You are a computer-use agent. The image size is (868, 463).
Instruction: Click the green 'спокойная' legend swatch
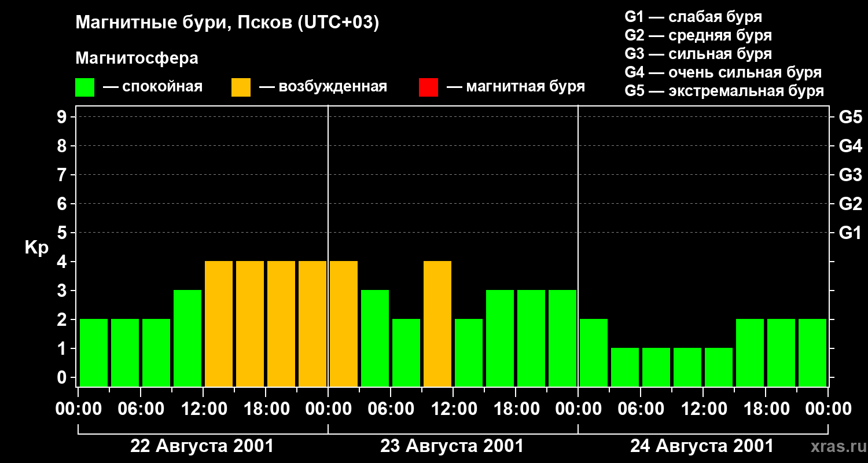point(85,87)
